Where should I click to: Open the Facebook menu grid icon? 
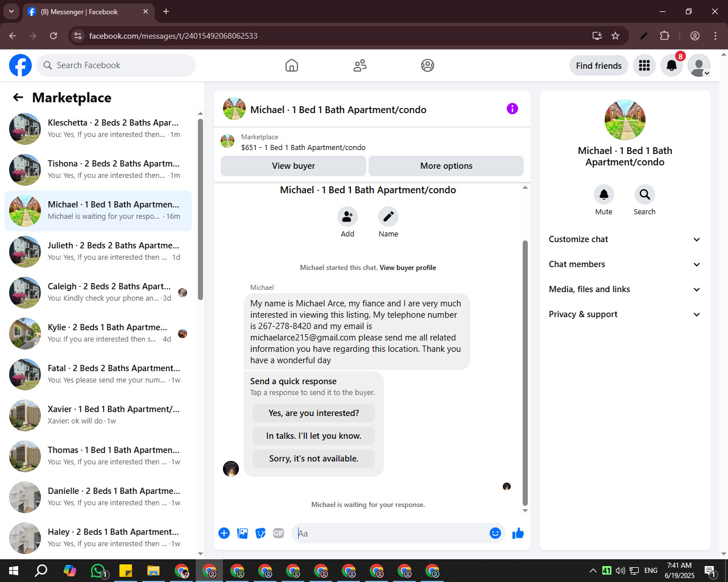644,65
